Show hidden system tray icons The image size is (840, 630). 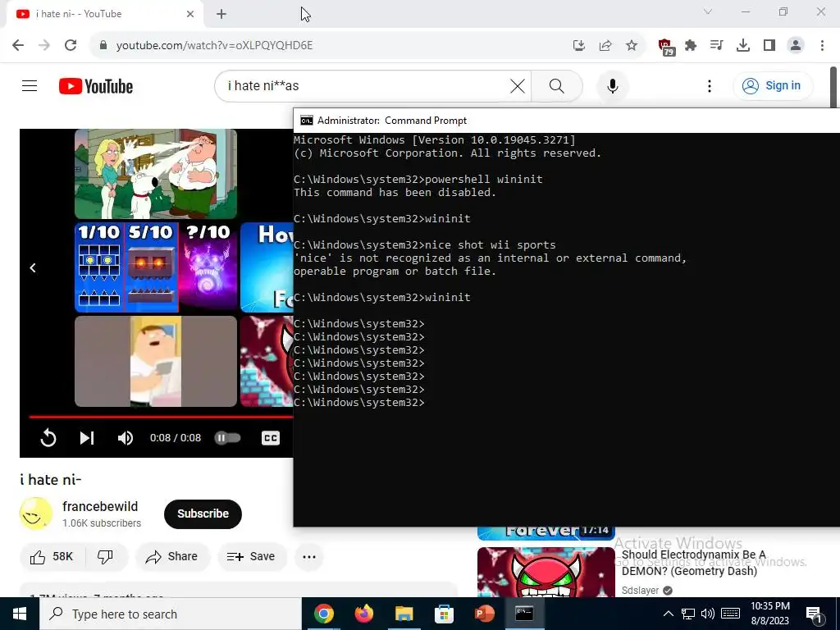[x=668, y=614]
